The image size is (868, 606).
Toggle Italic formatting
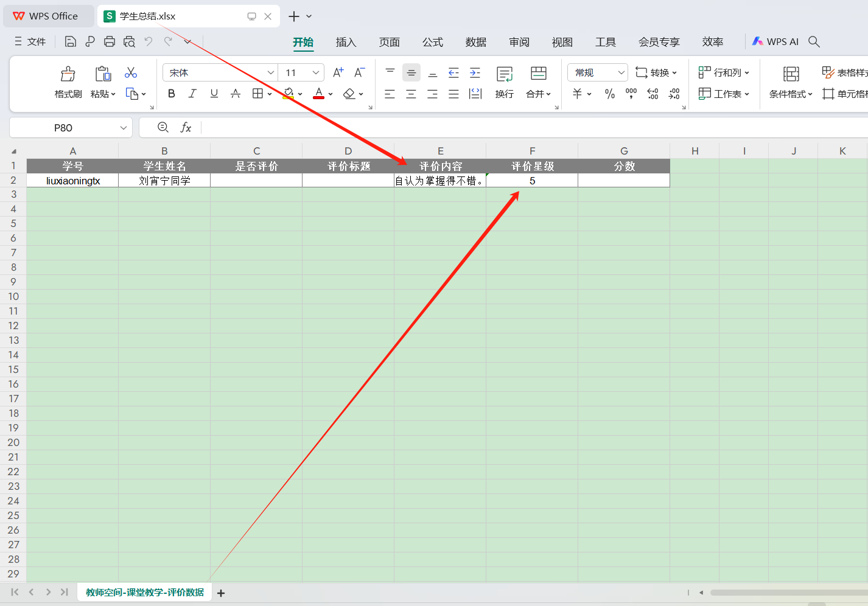[x=192, y=94]
